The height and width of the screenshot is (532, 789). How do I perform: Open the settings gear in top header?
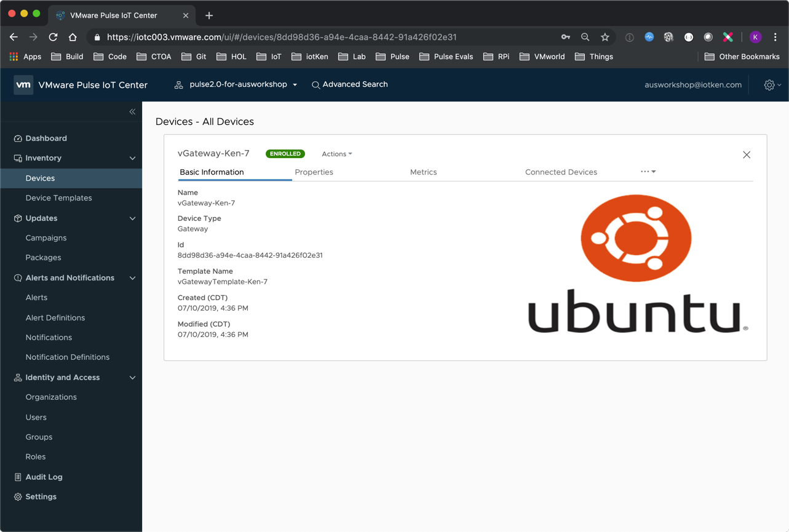771,85
